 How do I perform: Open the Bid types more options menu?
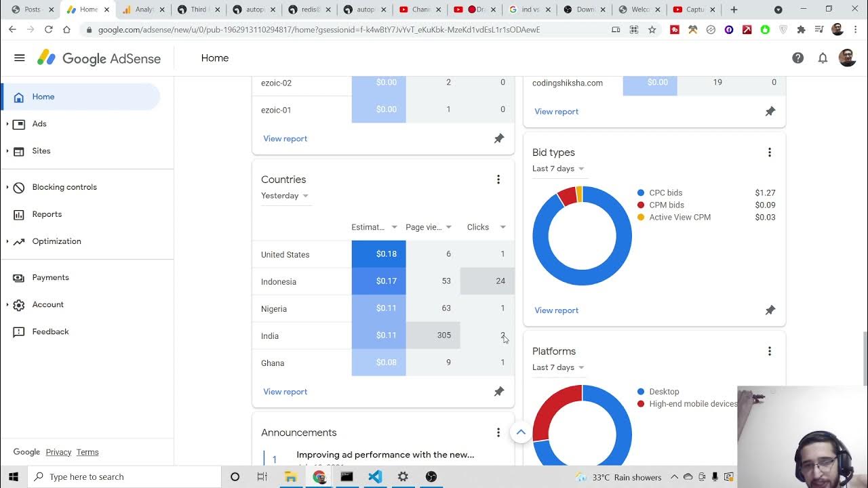tap(770, 152)
